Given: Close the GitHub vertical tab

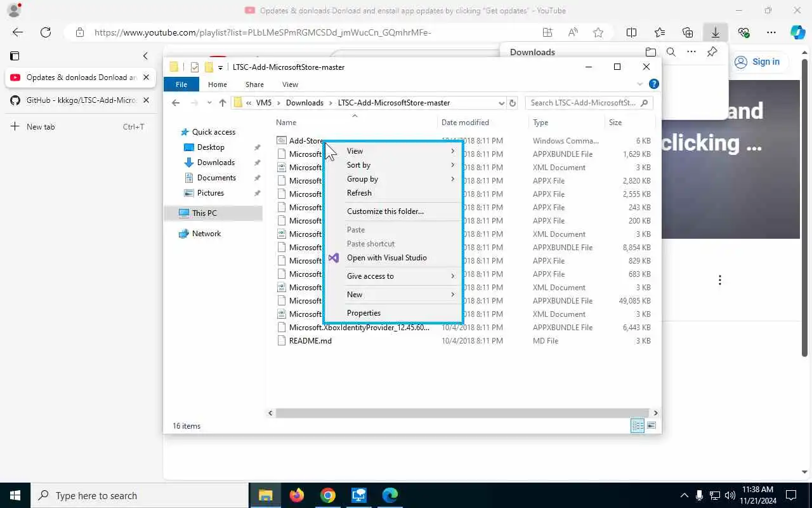Looking at the screenshot, I should pos(146,100).
